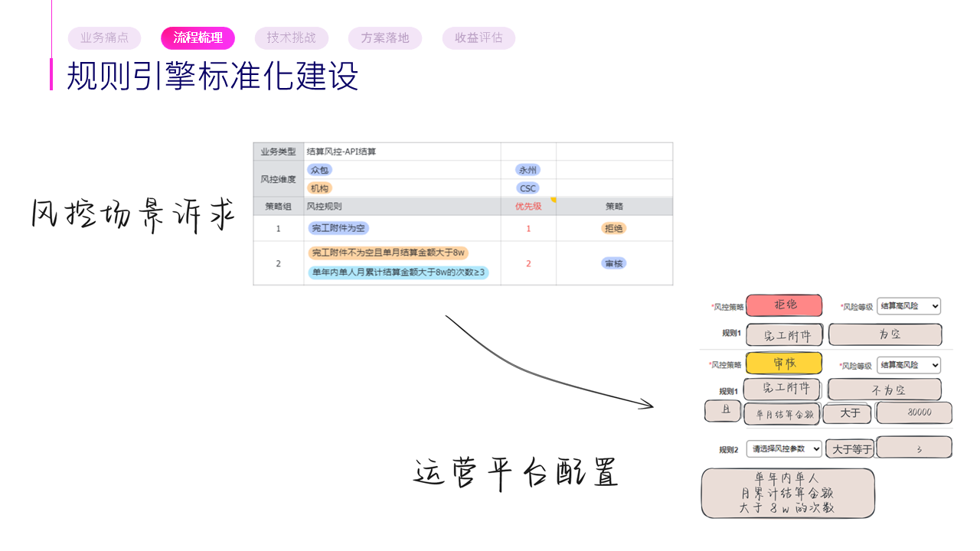Click the red 拒绝 strategy box
980x551 pixels.
[784, 305]
